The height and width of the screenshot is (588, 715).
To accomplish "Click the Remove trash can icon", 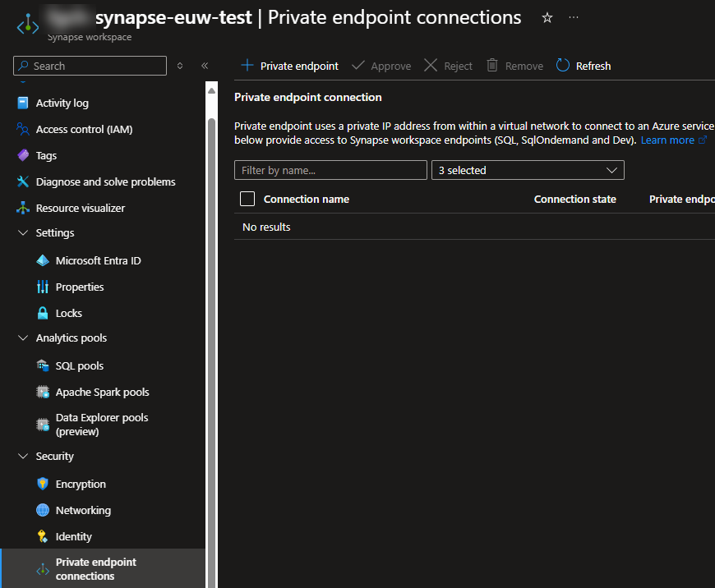I will tap(492, 65).
